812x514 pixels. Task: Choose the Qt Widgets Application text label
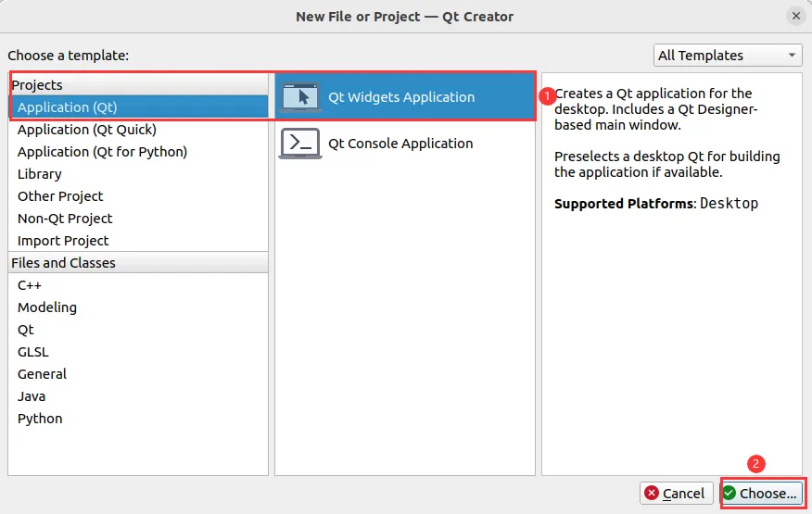pyautogui.click(x=401, y=97)
